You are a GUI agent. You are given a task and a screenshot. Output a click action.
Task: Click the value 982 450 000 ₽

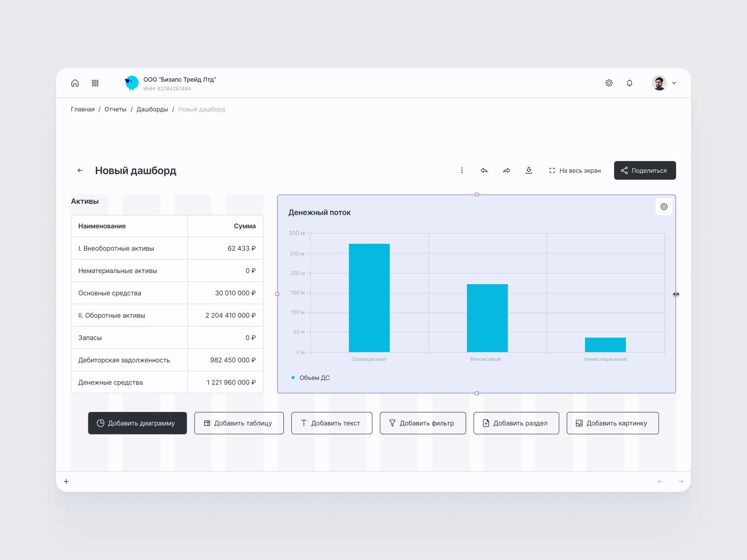[233, 360]
